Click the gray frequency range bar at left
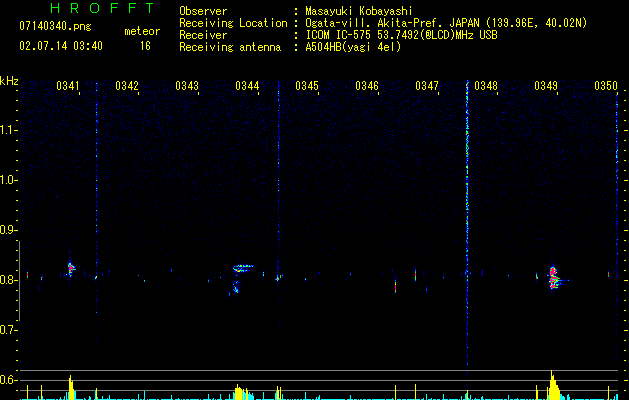 [19, 281]
